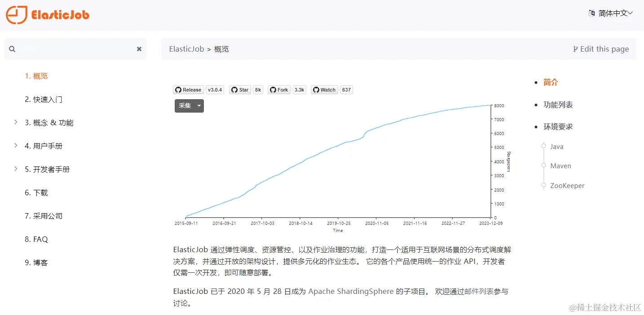Click the ElasticJob logo
Viewport: 644px width, 315px height.
click(x=48, y=15)
